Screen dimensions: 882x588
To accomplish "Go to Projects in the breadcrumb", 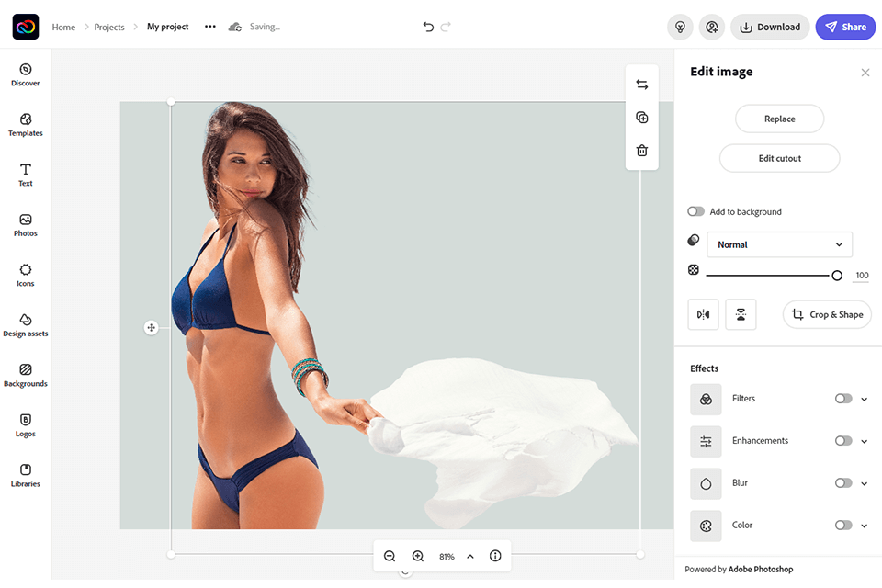I will pyautogui.click(x=108, y=27).
